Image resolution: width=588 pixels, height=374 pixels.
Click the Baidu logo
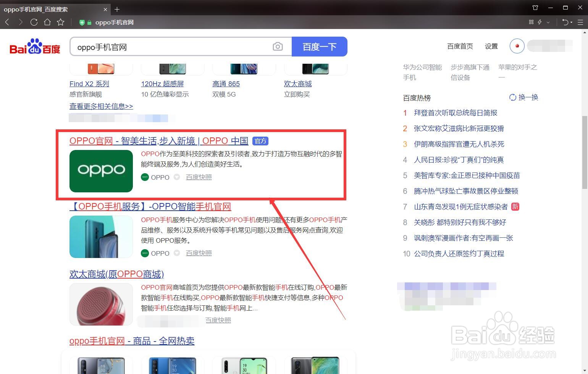[35, 46]
